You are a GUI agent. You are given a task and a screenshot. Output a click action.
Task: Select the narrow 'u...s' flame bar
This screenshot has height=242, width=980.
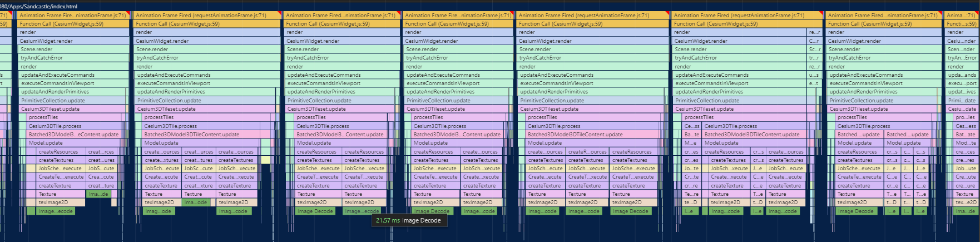click(x=814, y=75)
